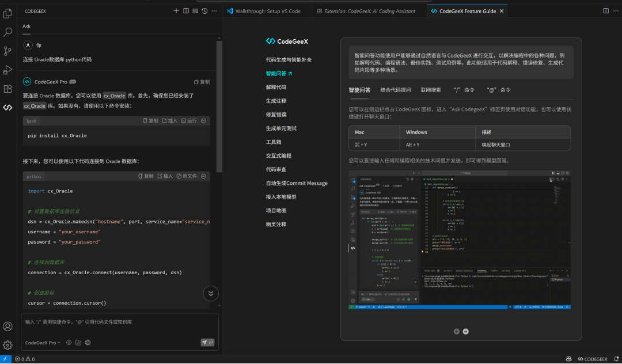Insert the bash code block
This screenshot has width=622, height=364.
pos(169,120)
